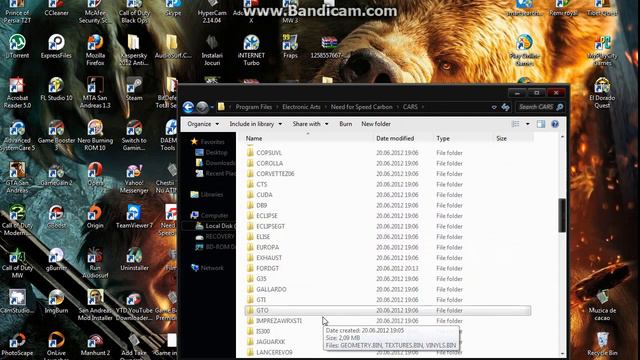The image size is (640, 360).
Task: Open El Dorado Quest desktop icon
Action: (602, 93)
